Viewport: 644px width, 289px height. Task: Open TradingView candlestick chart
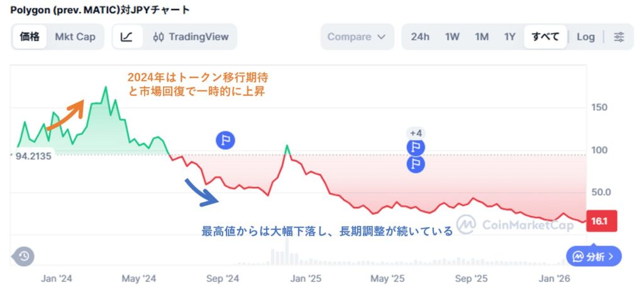tap(191, 37)
